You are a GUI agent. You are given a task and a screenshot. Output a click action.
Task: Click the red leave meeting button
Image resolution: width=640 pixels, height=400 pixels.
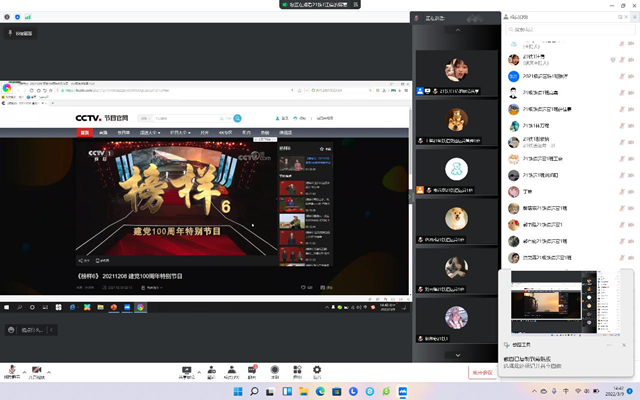point(482,372)
